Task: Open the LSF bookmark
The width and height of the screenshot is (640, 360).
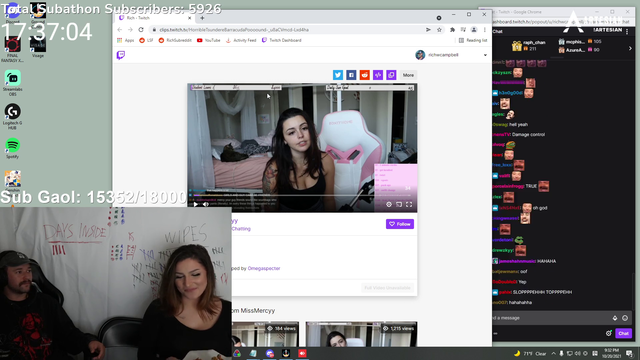Action: pyautogui.click(x=146, y=40)
